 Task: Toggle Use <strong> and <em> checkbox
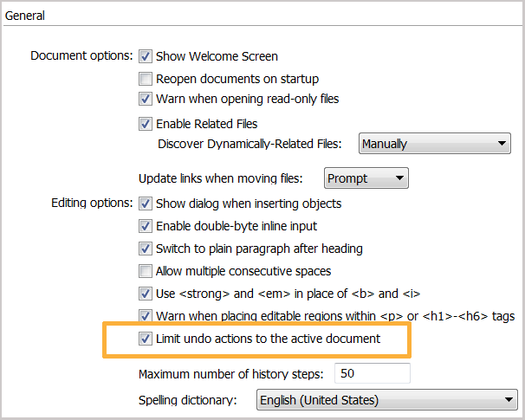(x=145, y=294)
